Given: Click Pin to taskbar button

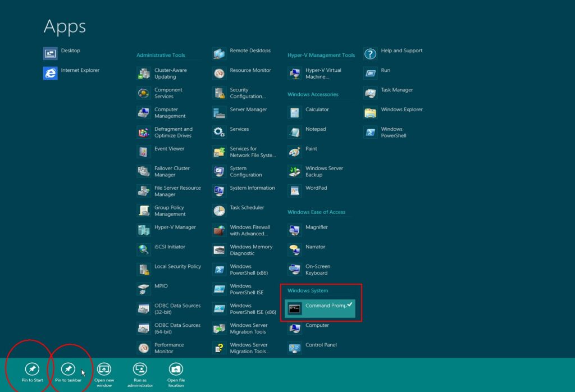Looking at the screenshot, I should click(x=68, y=373).
